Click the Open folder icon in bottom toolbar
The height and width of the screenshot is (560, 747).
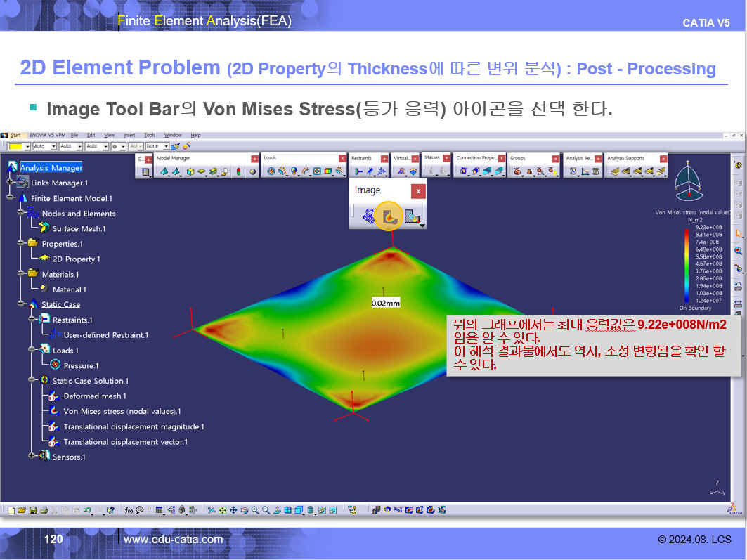point(22,510)
